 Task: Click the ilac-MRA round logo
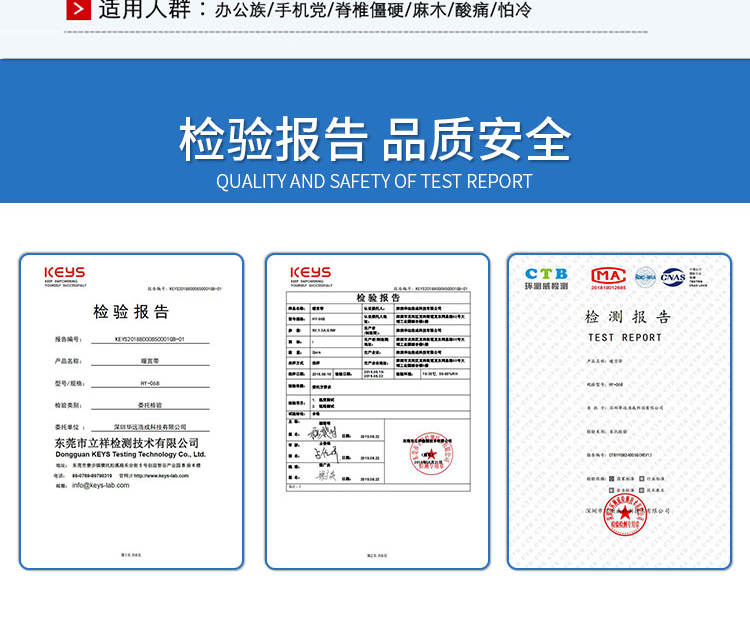coord(646,276)
